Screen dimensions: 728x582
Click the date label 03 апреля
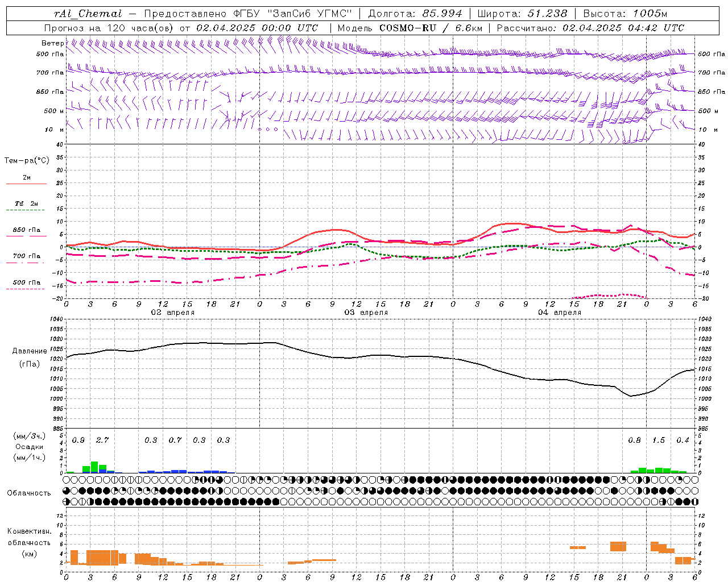366,313
